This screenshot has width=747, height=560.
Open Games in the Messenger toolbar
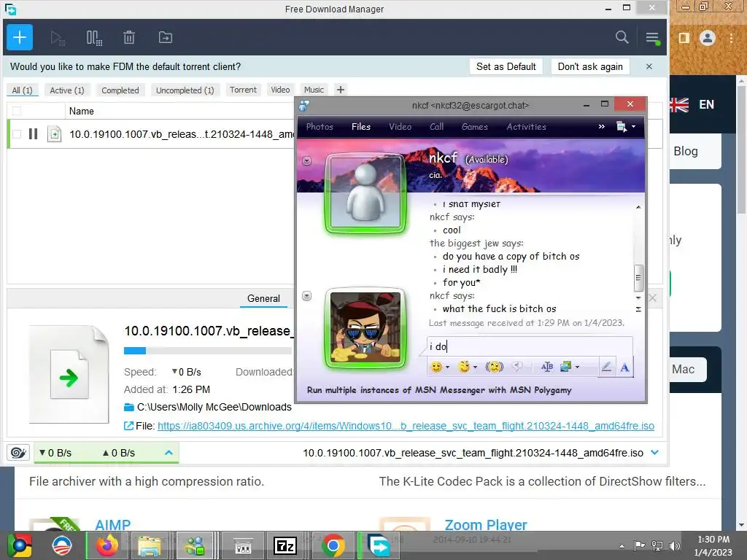[x=474, y=127]
